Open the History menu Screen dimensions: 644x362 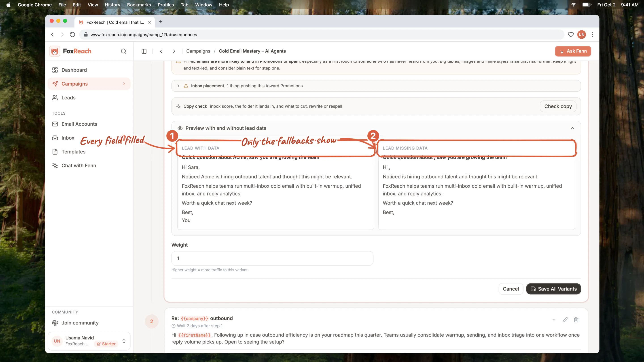tap(112, 5)
